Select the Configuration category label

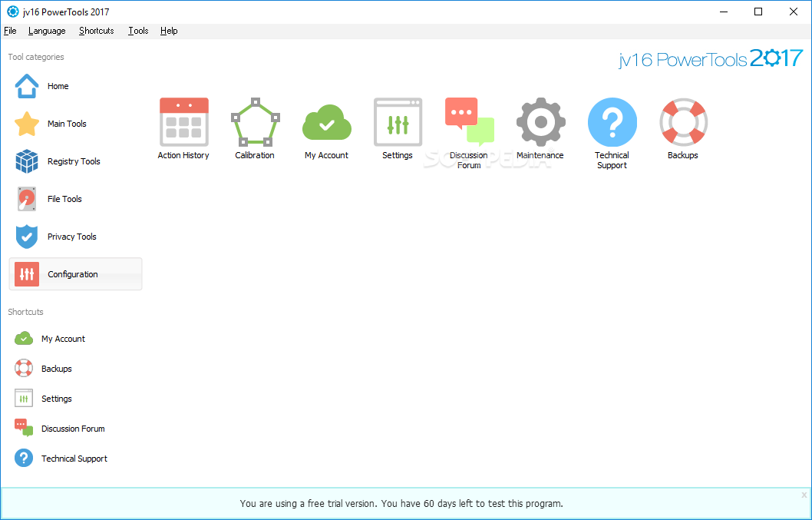[x=73, y=274]
